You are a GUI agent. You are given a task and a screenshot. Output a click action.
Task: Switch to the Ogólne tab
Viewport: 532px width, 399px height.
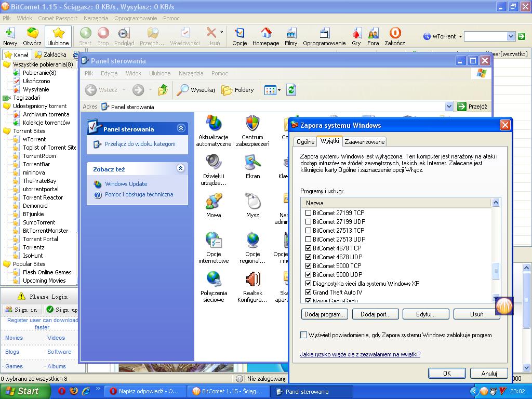(x=305, y=142)
